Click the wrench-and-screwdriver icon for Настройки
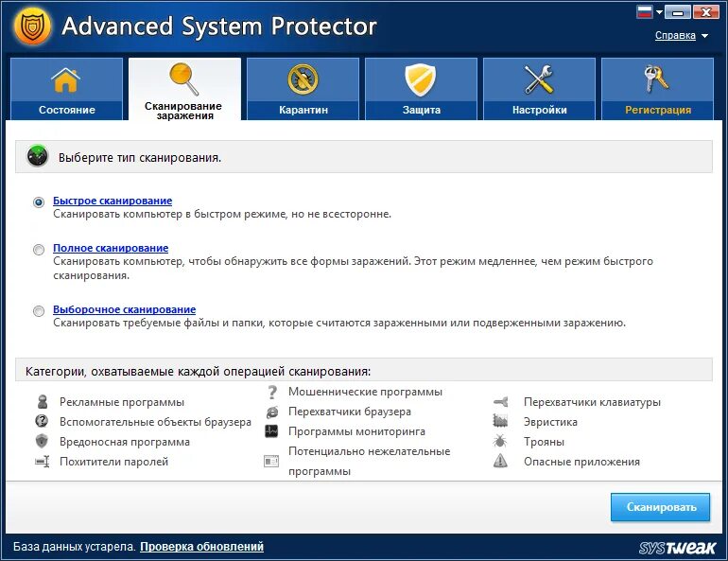Image resolution: width=728 pixels, height=561 pixels. [x=539, y=79]
